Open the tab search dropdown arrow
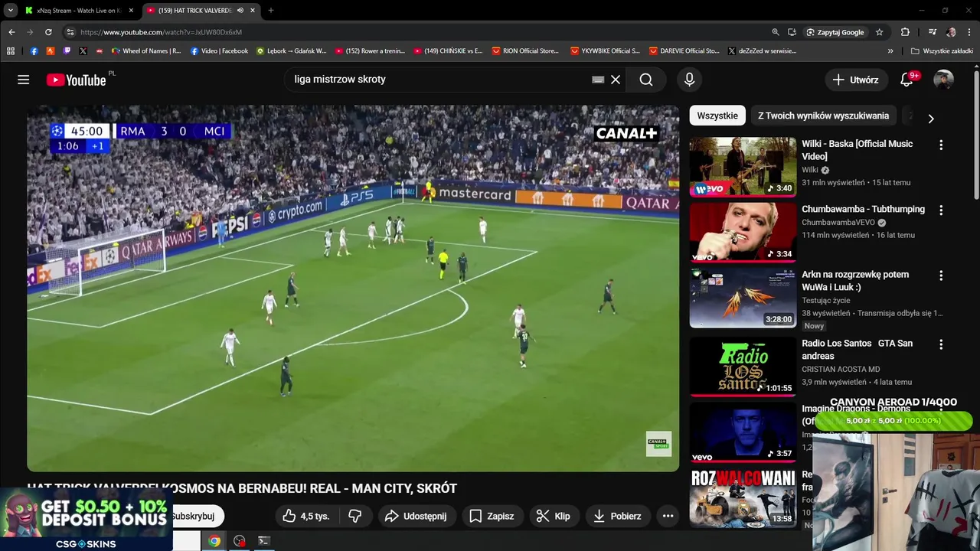Viewport: 980px width, 551px height. [x=11, y=11]
